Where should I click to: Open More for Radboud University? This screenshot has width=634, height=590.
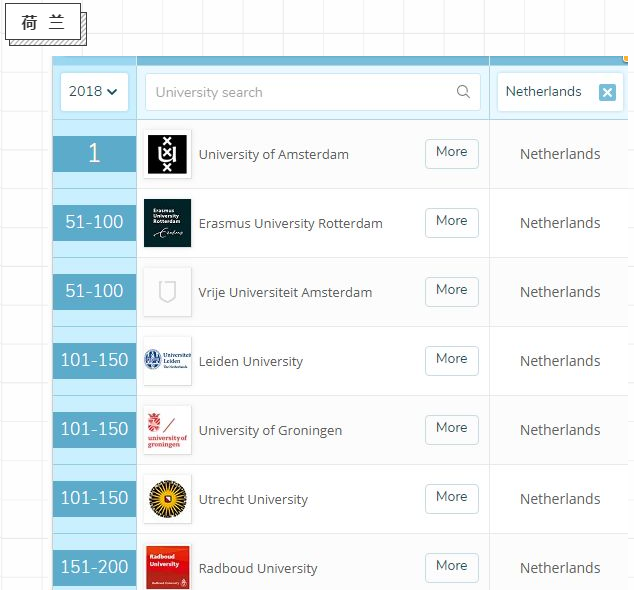[452, 568]
